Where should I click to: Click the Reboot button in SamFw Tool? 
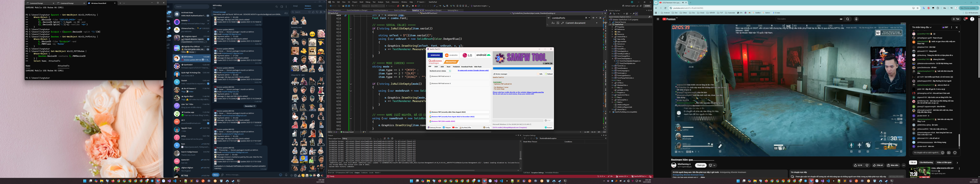tap(549, 74)
